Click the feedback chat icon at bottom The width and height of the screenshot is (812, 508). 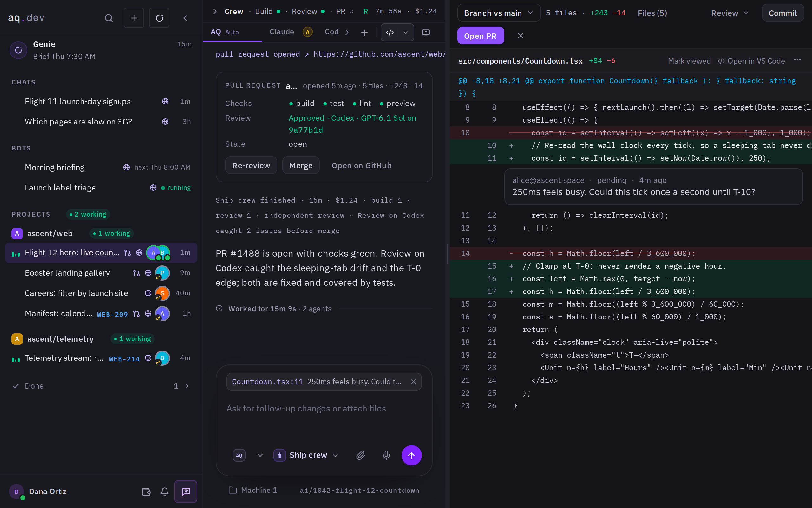coord(186,491)
